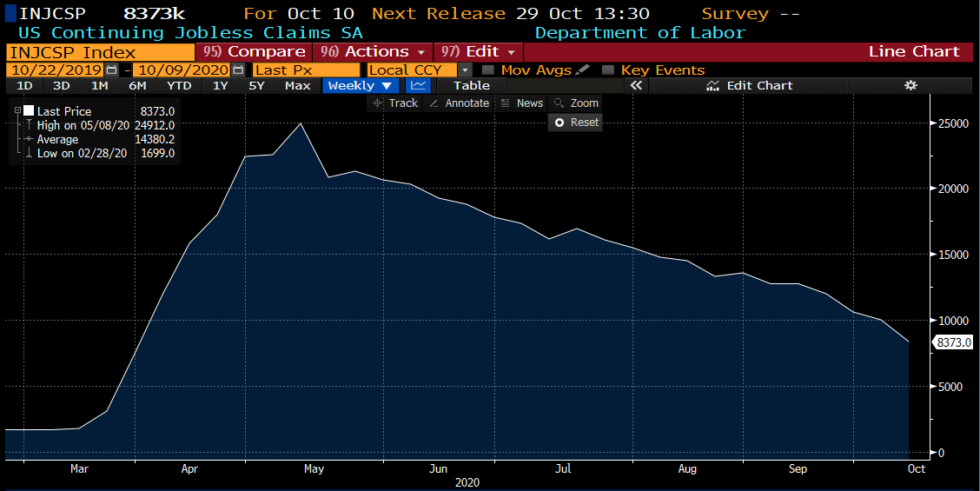Image resolution: width=980 pixels, height=491 pixels.
Task: Collapse the legend tree expander
Action: coord(18,110)
